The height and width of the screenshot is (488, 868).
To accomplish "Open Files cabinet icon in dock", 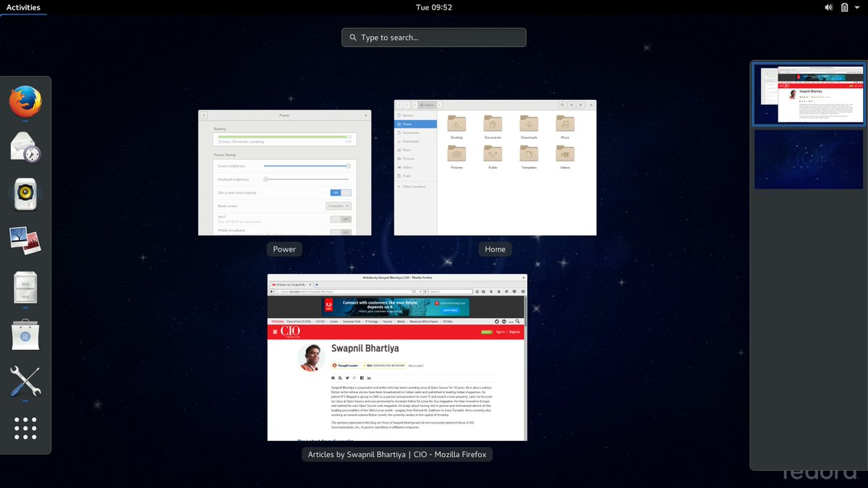I will pyautogui.click(x=25, y=287).
